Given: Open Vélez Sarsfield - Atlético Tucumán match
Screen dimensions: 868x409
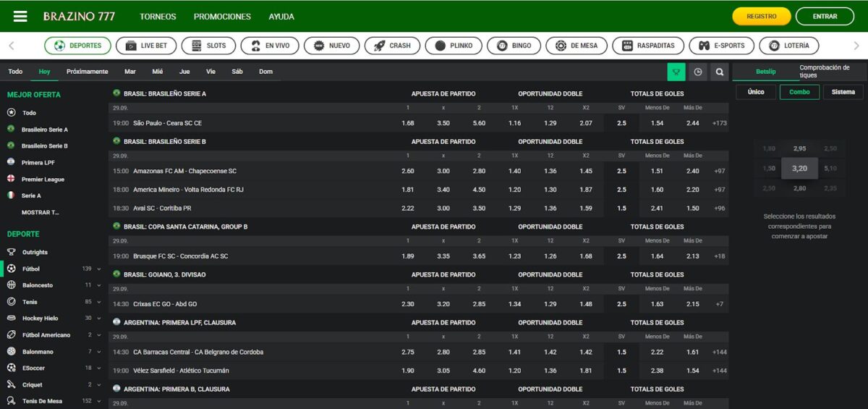Looking at the screenshot, I should click(x=181, y=371).
